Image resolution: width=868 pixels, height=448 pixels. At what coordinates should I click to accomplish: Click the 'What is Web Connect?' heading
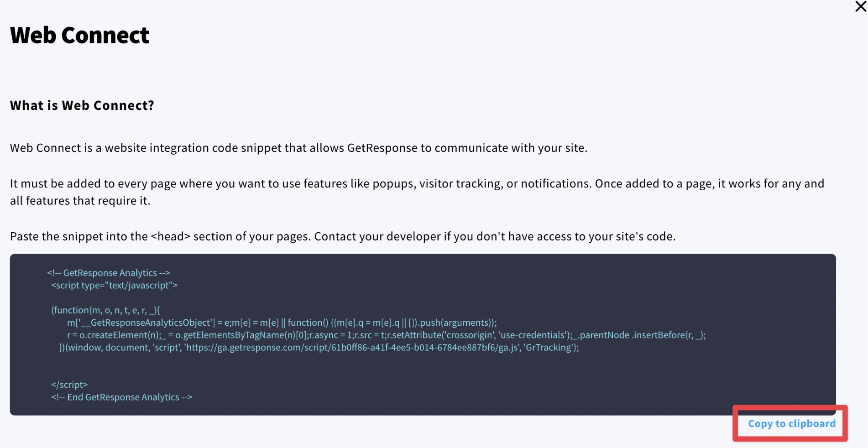point(82,105)
